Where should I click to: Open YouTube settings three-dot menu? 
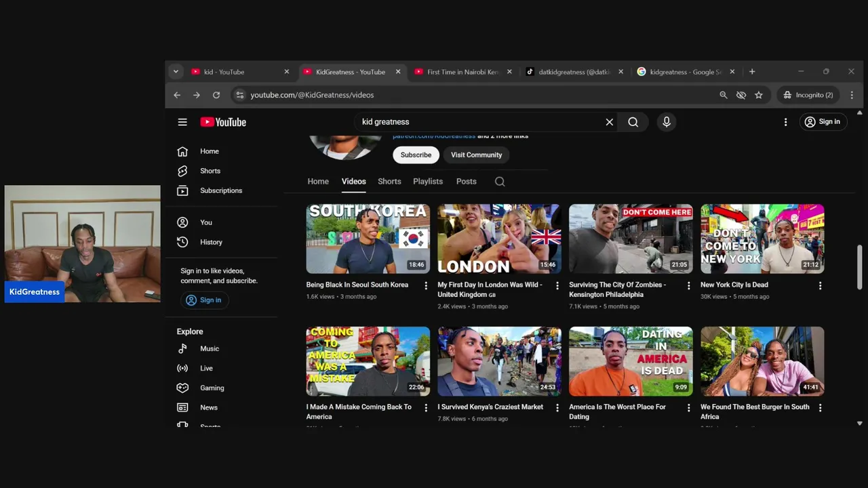tap(785, 122)
